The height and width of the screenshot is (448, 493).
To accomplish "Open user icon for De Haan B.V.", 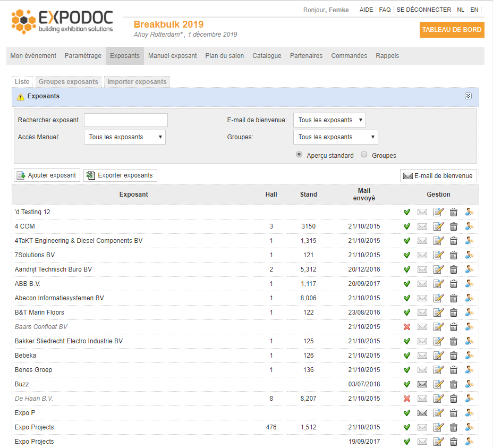I will (x=470, y=399).
